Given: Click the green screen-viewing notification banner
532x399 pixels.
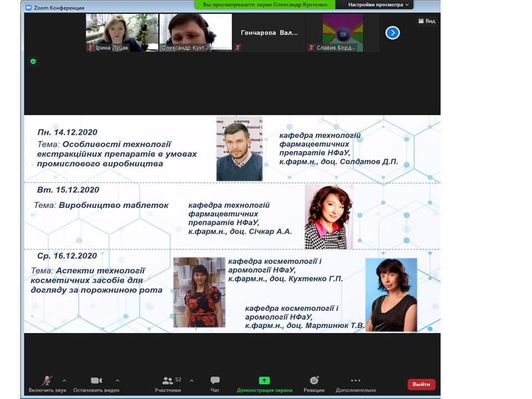Looking at the screenshot, I should [265, 5].
